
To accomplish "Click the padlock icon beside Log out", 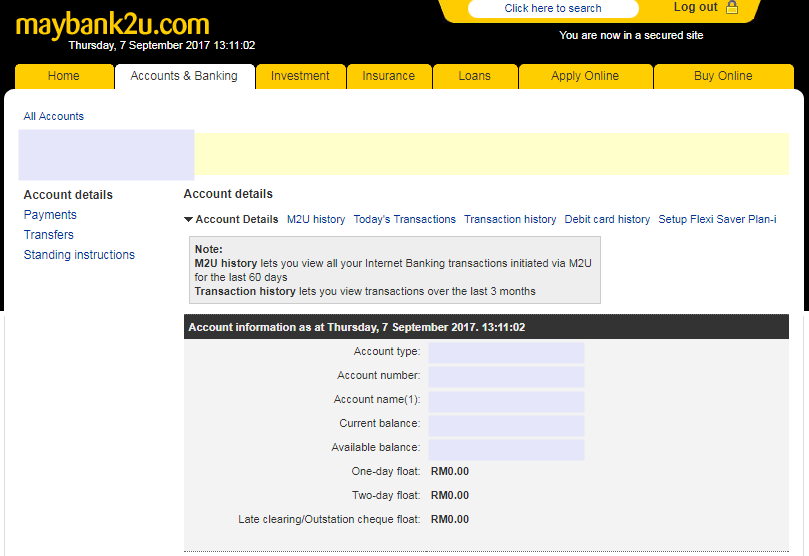I will click(732, 7).
